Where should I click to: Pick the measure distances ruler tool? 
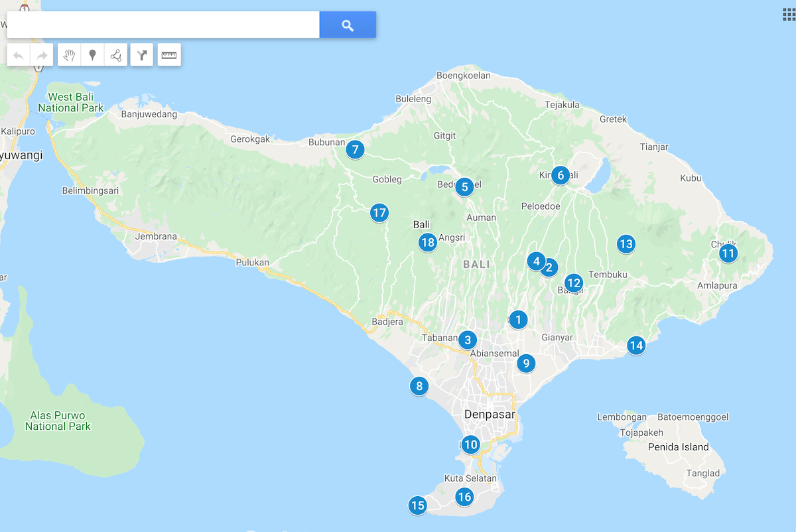pos(169,55)
